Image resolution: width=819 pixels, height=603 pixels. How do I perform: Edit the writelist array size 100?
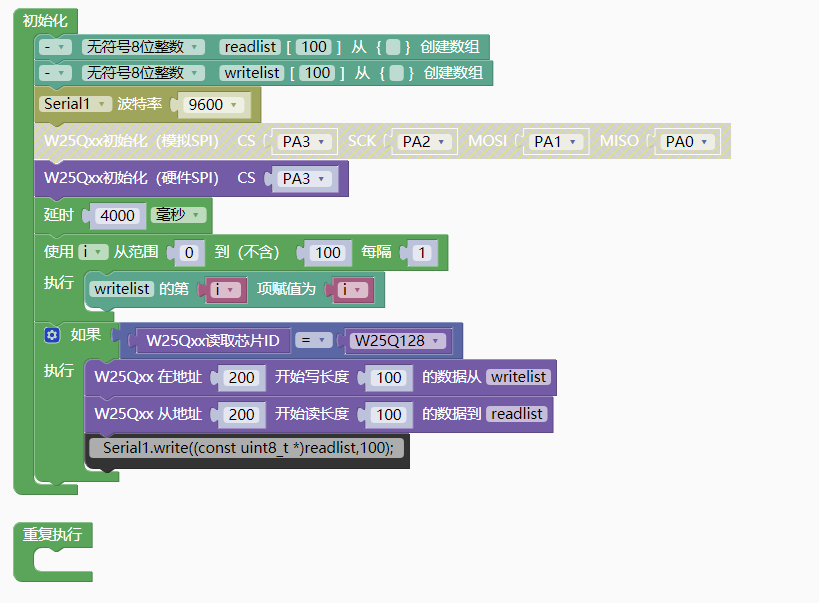(317, 73)
